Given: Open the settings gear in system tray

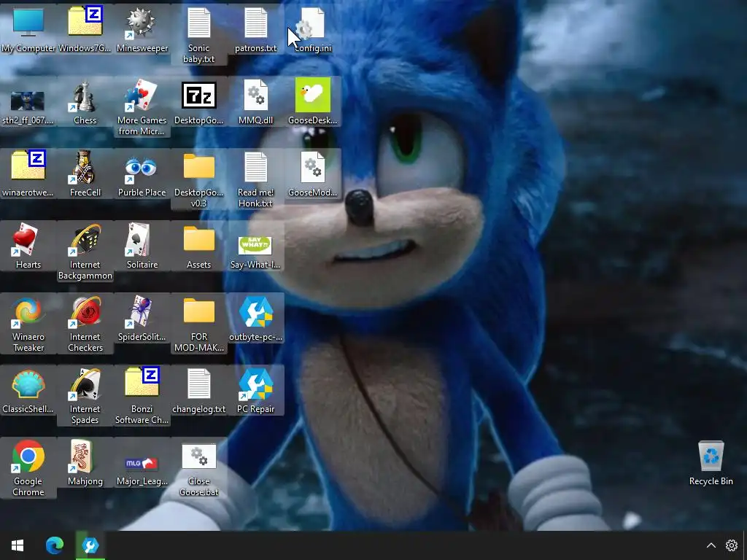Looking at the screenshot, I should pos(731,545).
